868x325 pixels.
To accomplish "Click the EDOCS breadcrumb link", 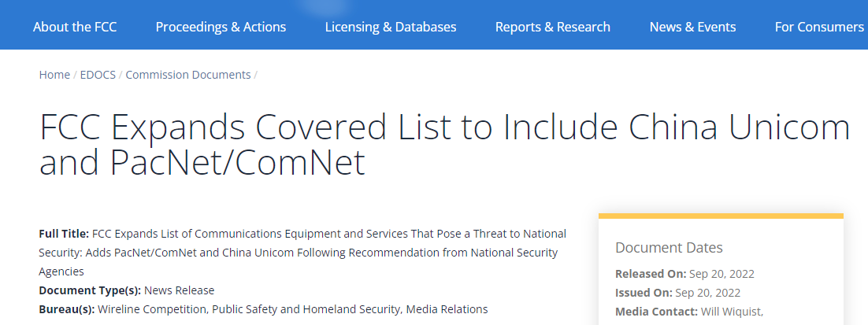I will (98, 75).
